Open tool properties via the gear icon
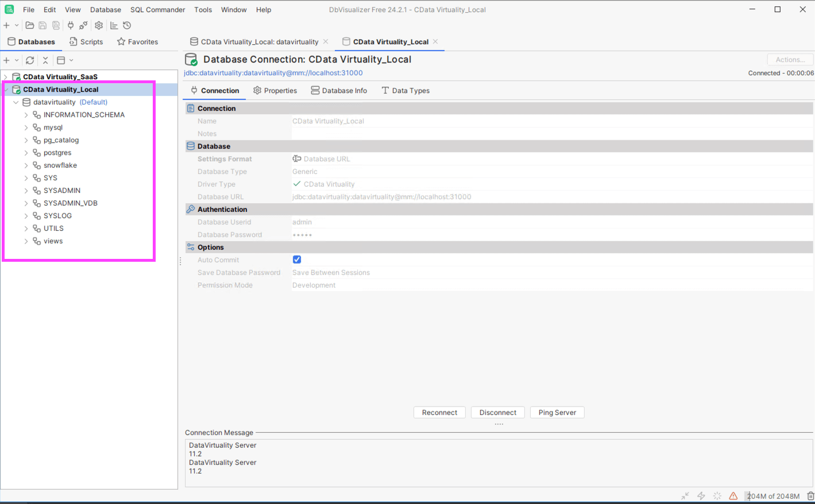815x504 pixels. [x=99, y=25]
